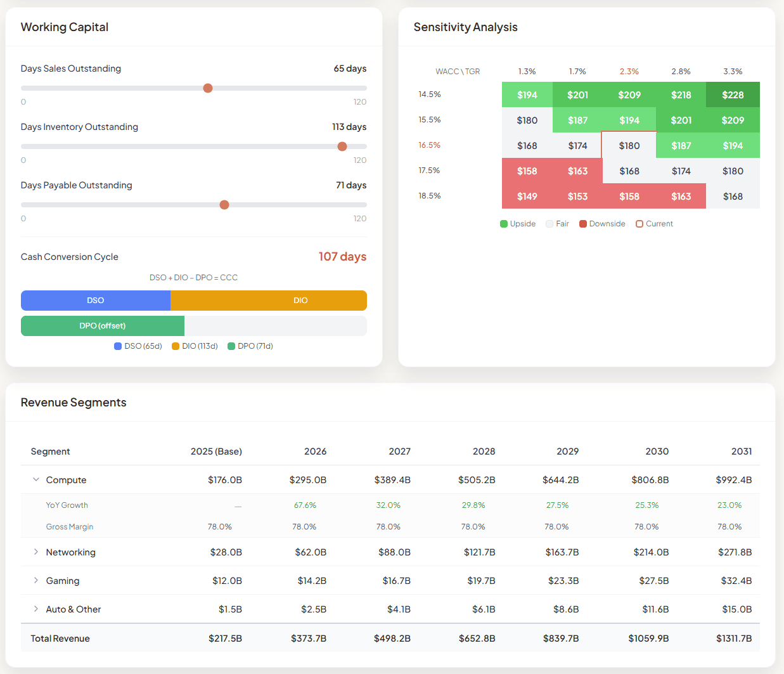Viewport: 784px width, 674px height.
Task: Collapse the Compute revenue segment
Action: [35, 479]
